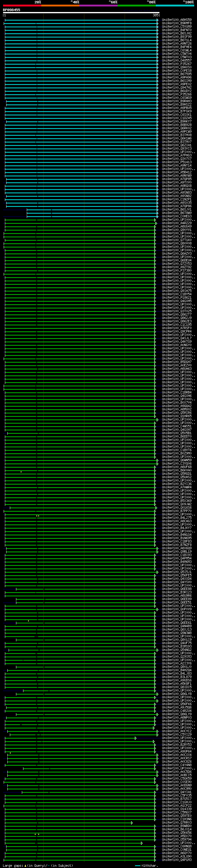Click hit label UniRef100_C5WT03
This screenshot has height=868, width=197.
pyautogui.click(x=177, y=57)
